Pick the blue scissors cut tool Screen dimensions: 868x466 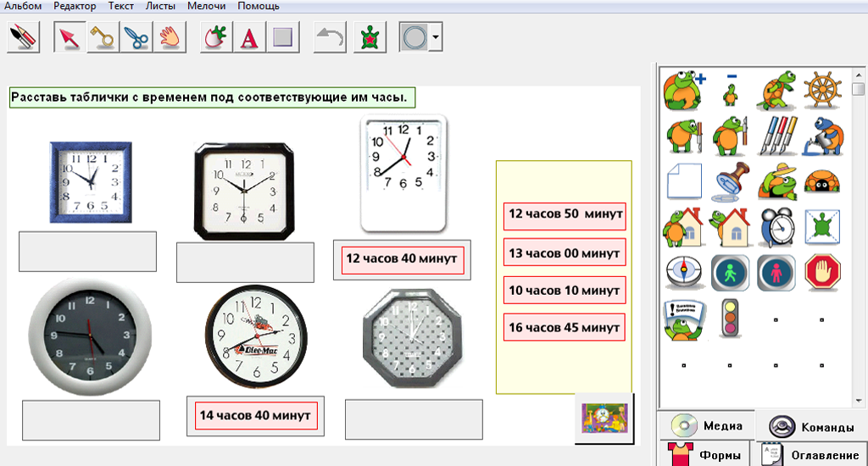[136, 37]
